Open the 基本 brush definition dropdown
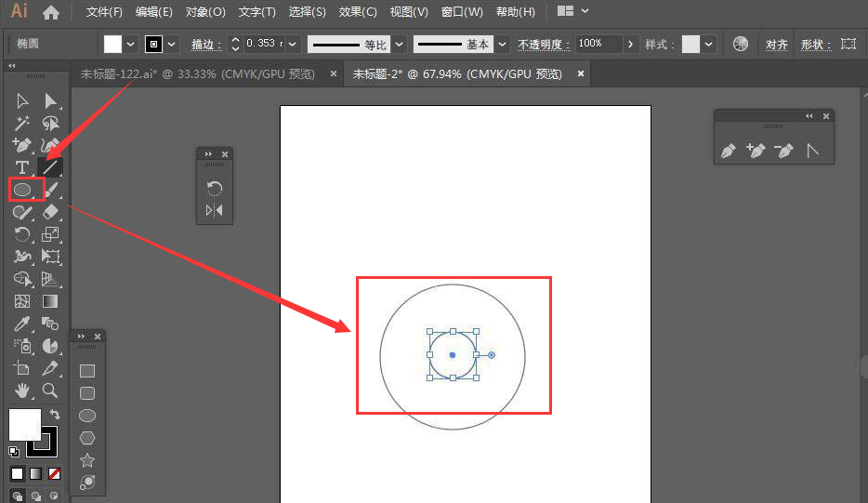Image resolution: width=868 pixels, height=503 pixels. (502, 45)
